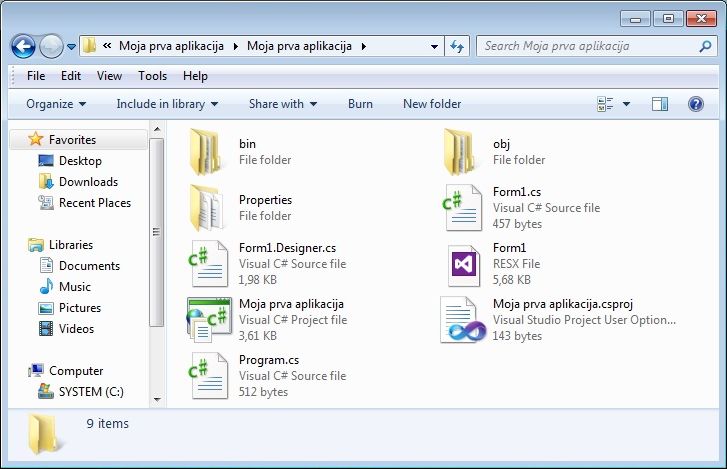Viewport: 727px width, 469px height.
Task: Click the New folder button
Action: 432,104
